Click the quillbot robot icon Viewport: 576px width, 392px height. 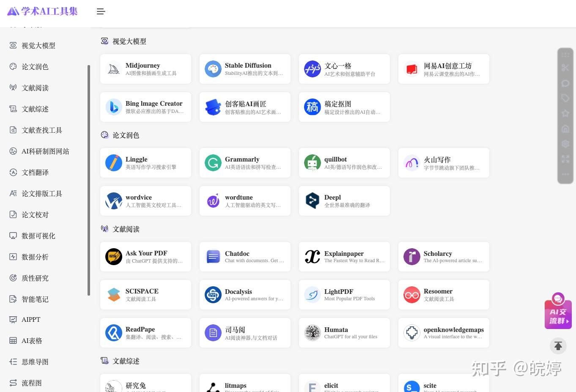[313, 163]
